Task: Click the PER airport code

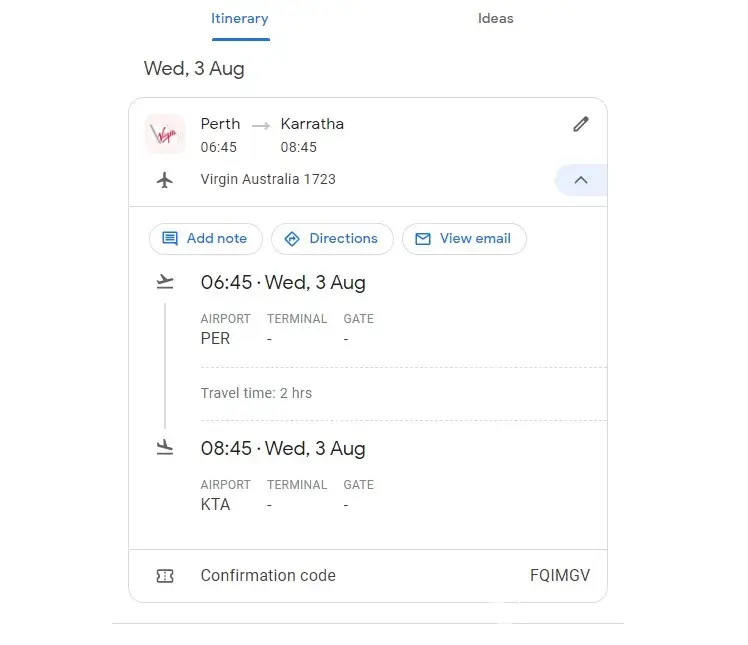Action: (x=215, y=339)
